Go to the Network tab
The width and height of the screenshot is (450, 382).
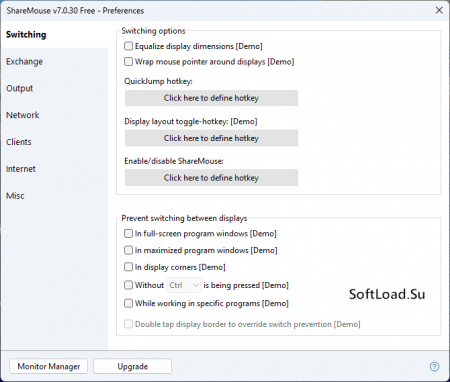click(x=54, y=115)
